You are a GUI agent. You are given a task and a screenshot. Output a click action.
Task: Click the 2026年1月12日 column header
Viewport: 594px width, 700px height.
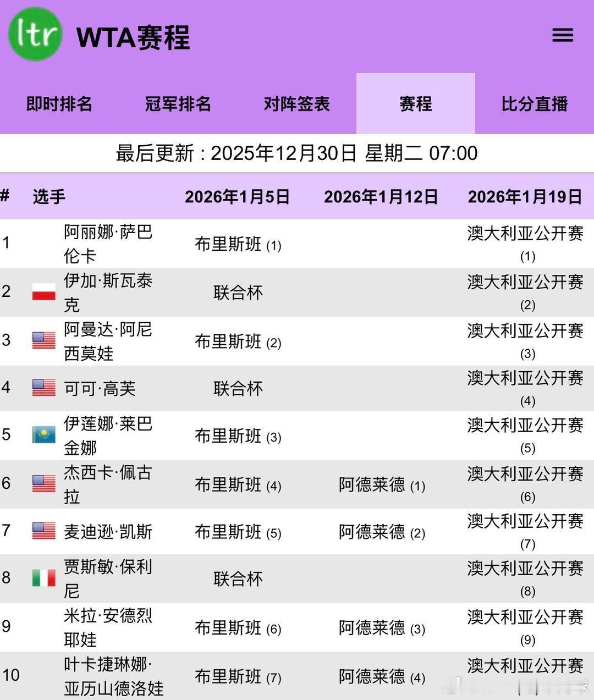coord(381,196)
